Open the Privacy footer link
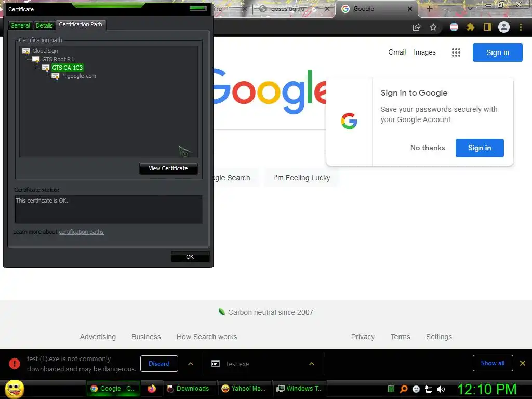Viewport: 532px width, 399px height. coord(363,337)
